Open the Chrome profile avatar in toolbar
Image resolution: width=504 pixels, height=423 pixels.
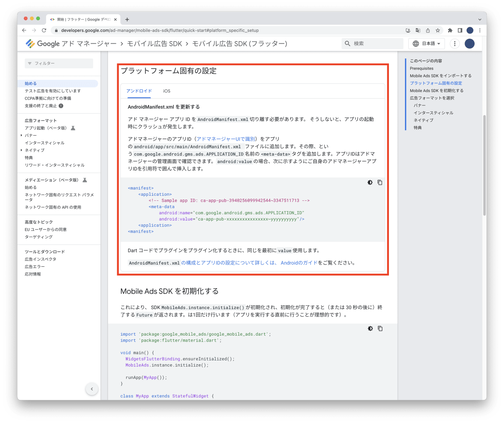pos(470,30)
